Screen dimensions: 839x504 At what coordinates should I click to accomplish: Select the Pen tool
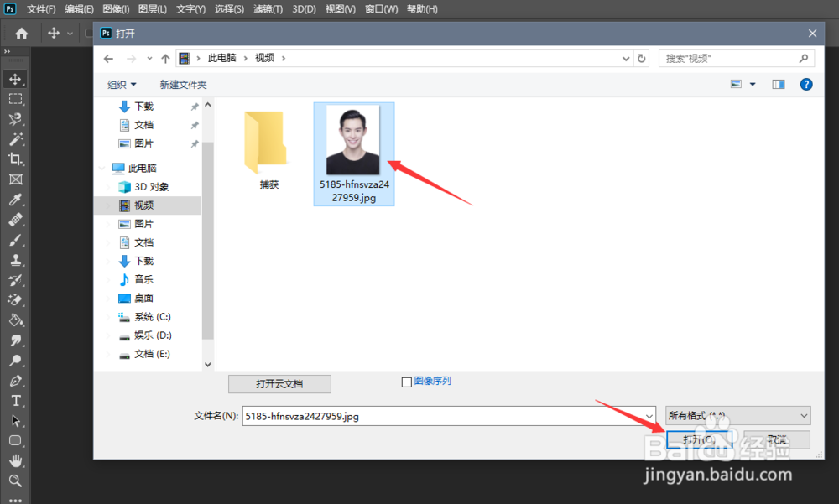(x=15, y=381)
